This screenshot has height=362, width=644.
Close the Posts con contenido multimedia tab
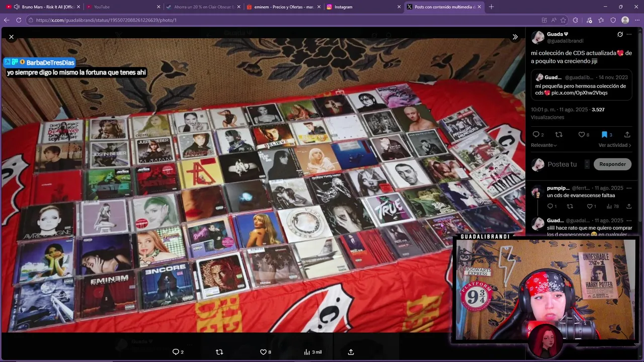tap(479, 7)
